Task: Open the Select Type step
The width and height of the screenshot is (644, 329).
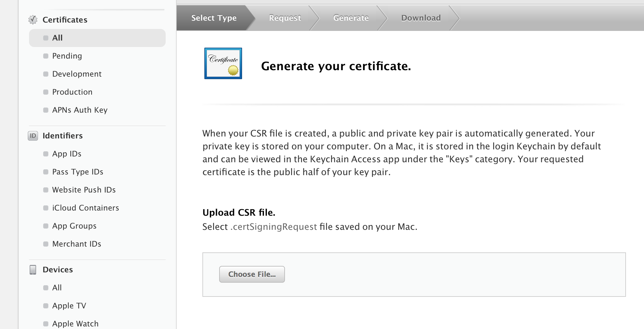Action: tap(214, 18)
